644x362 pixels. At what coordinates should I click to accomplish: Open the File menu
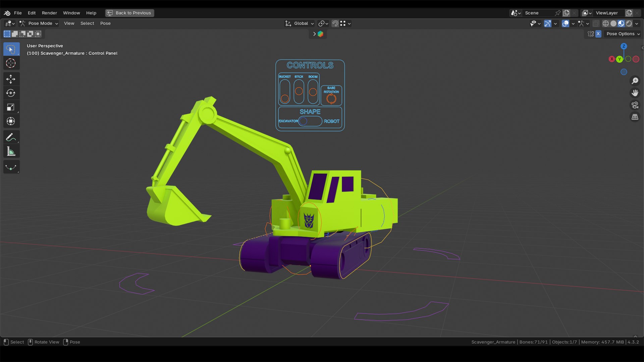18,13
